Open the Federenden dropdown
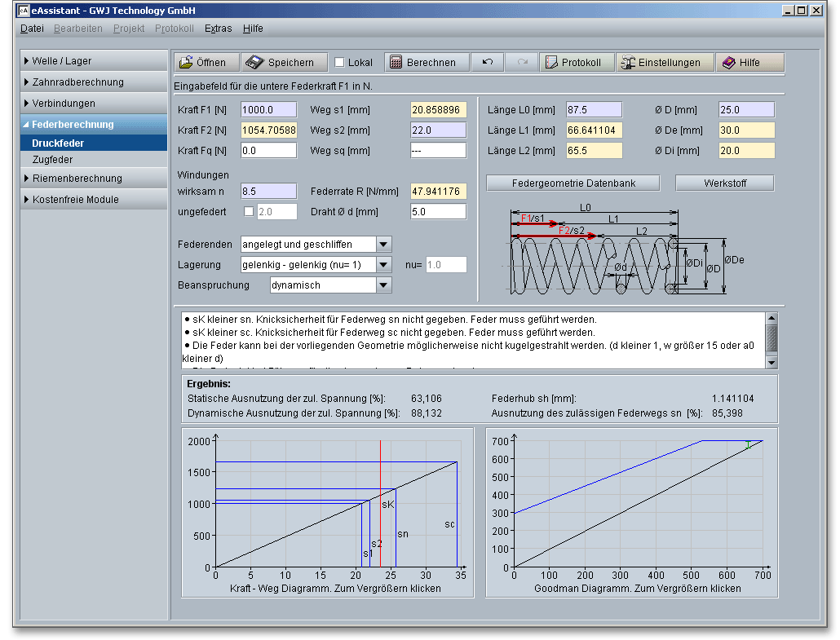The height and width of the screenshot is (640, 840). coord(383,245)
